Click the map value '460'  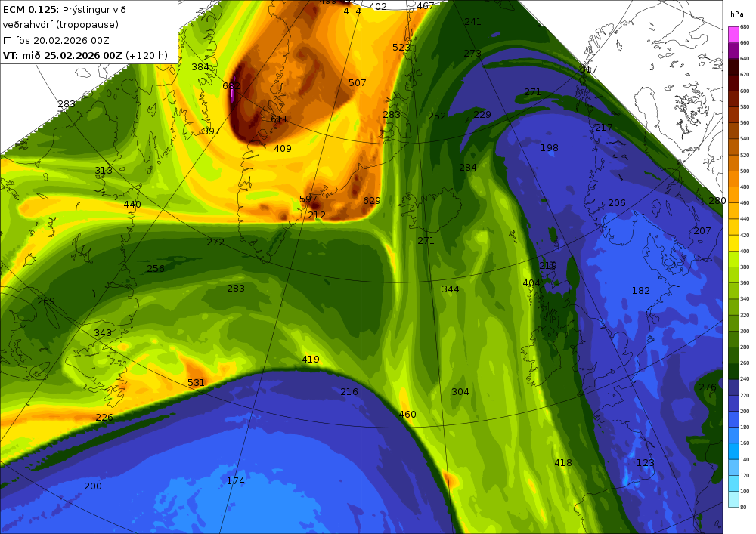[407, 414]
